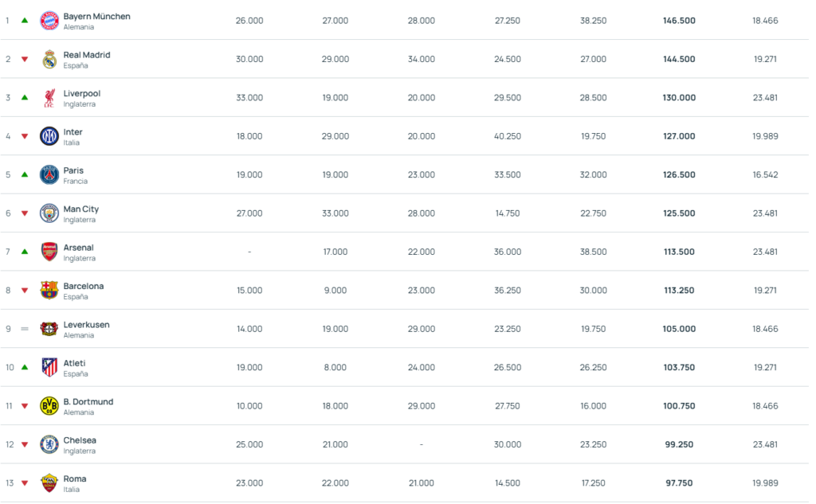
Task: Click the red down arrow beside Inter
Action: click(x=25, y=136)
